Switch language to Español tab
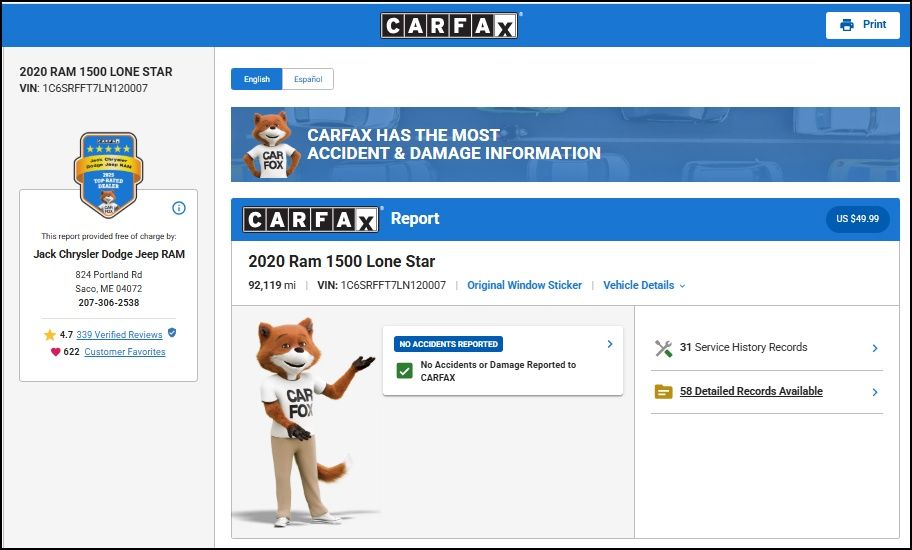912x550 pixels. pos(308,79)
